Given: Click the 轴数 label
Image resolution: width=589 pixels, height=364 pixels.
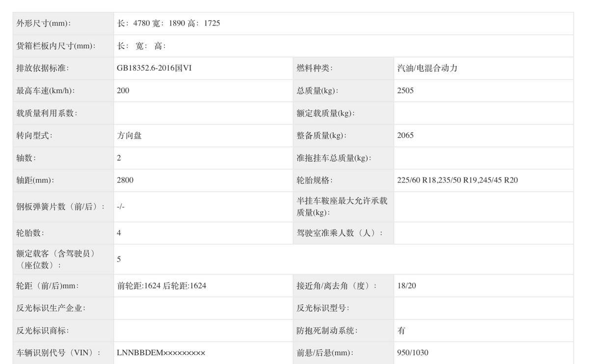Looking at the screenshot, I should pyautogui.click(x=27, y=158).
